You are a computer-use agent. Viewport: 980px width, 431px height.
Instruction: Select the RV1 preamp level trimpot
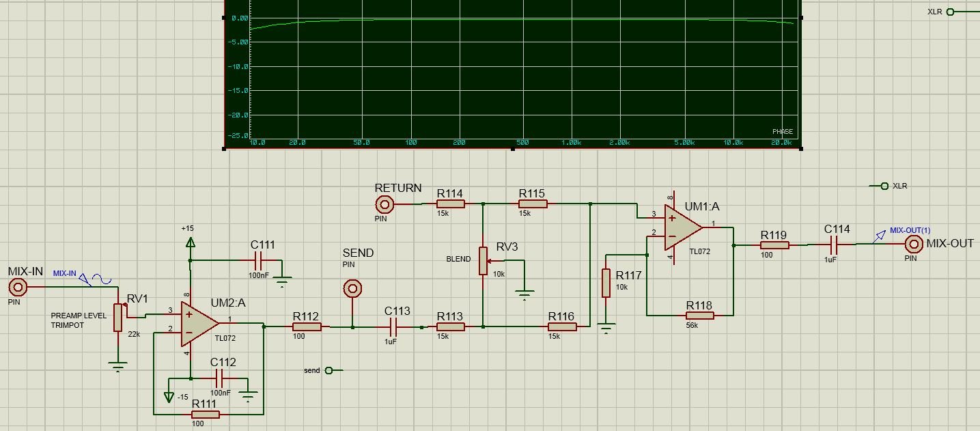point(117,319)
